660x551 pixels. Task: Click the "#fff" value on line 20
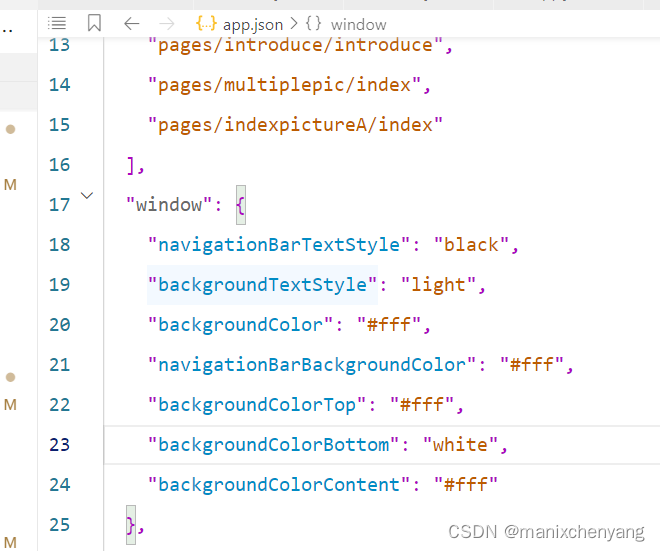389,325
